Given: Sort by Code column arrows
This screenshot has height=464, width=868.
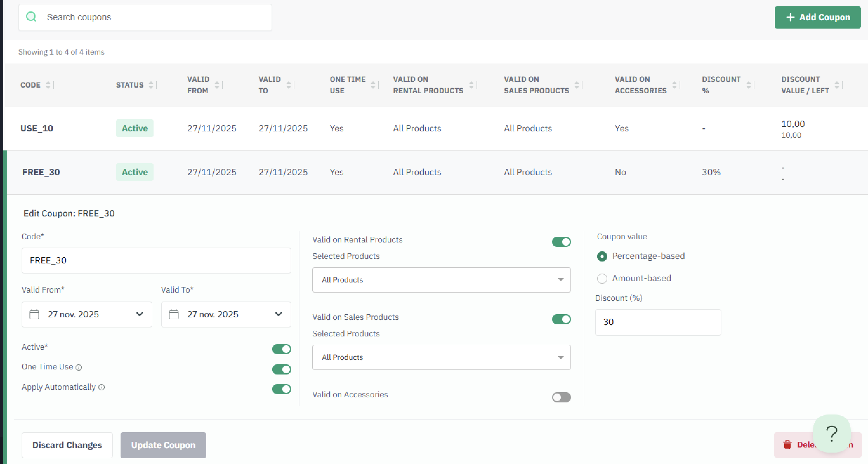Looking at the screenshot, I should coord(48,85).
